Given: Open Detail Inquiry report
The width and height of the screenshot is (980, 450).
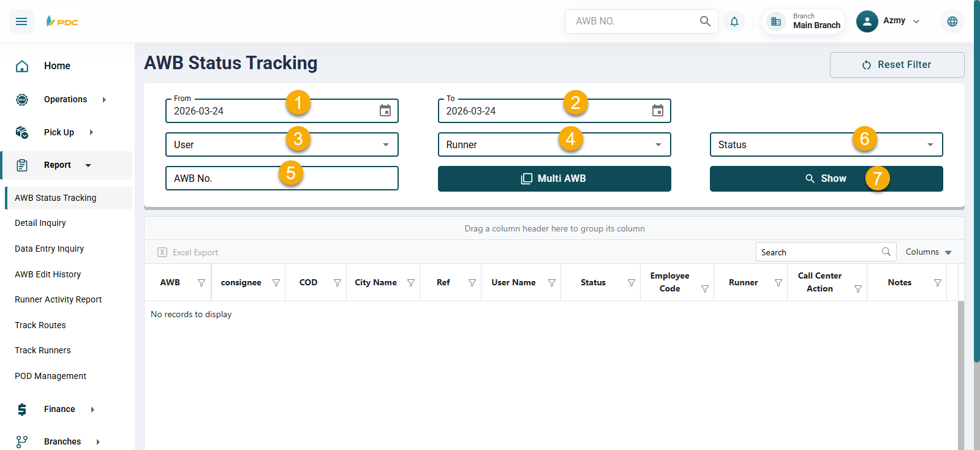Looking at the screenshot, I should 40,223.
